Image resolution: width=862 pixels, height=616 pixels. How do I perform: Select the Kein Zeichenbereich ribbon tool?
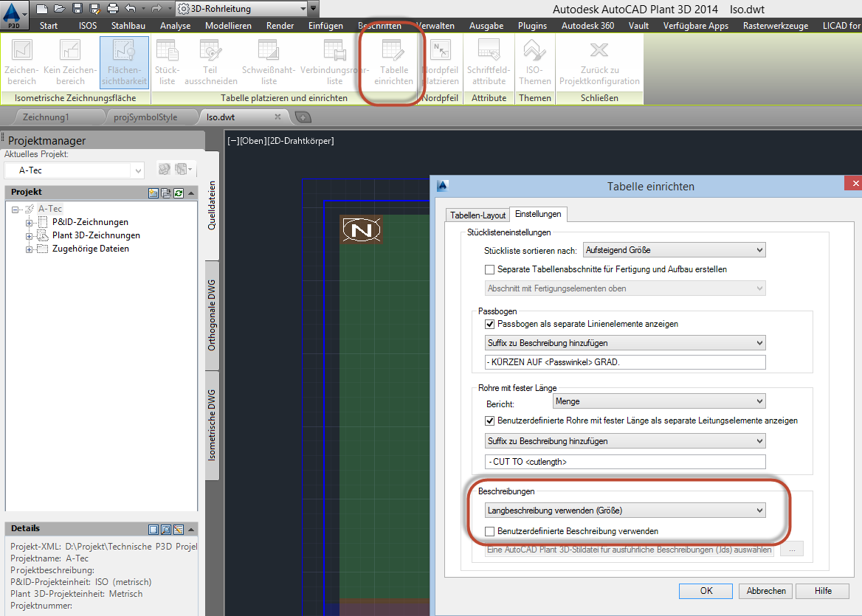[70, 63]
